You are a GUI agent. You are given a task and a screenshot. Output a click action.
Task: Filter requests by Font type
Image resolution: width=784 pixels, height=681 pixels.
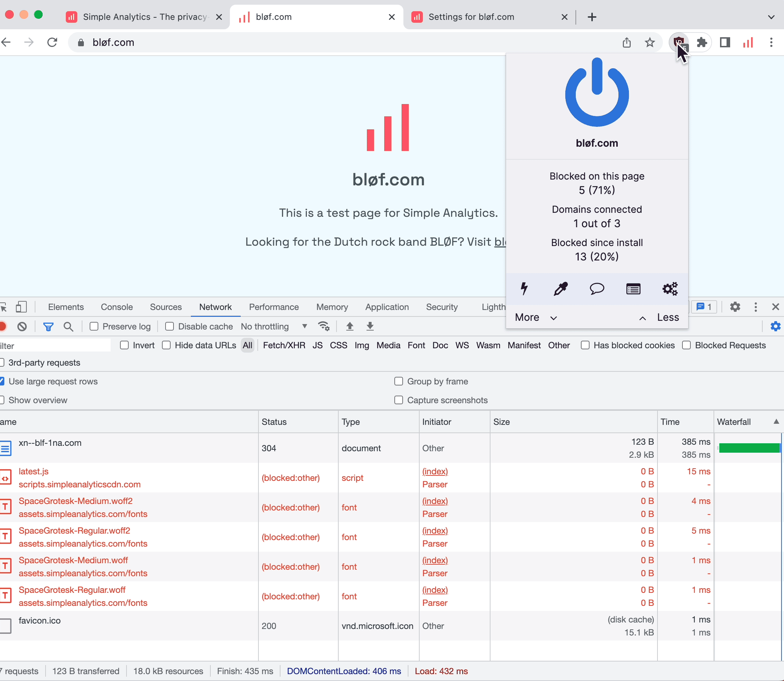pyautogui.click(x=416, y=345)
